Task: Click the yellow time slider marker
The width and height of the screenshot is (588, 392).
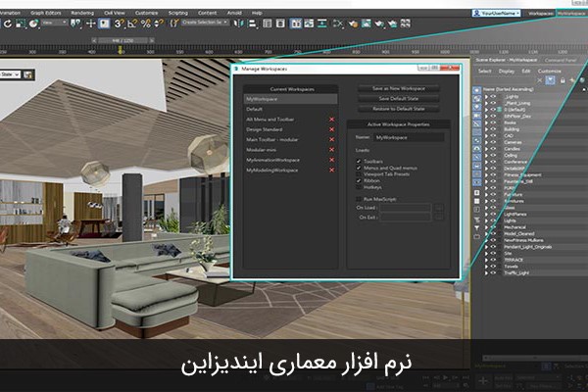Action: pos(121,50)
